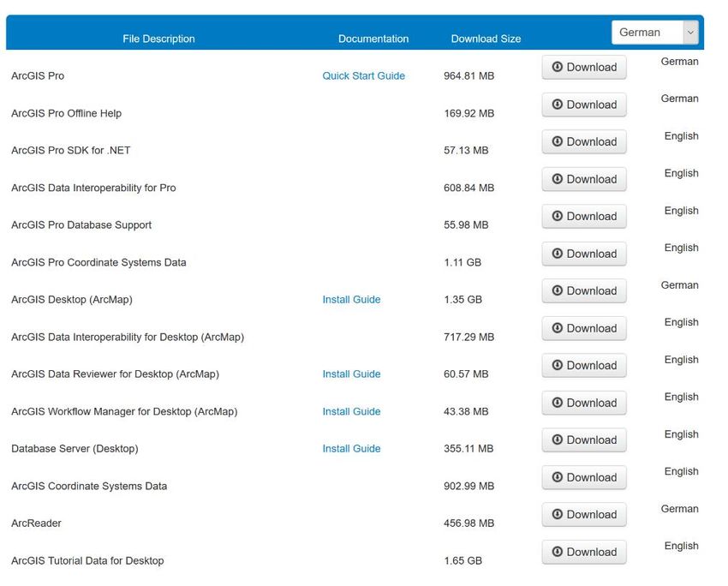Screen dimensions: 728x586
Task: Click download icon for ArcGIS Pro Offline Help
Action: 558,105
